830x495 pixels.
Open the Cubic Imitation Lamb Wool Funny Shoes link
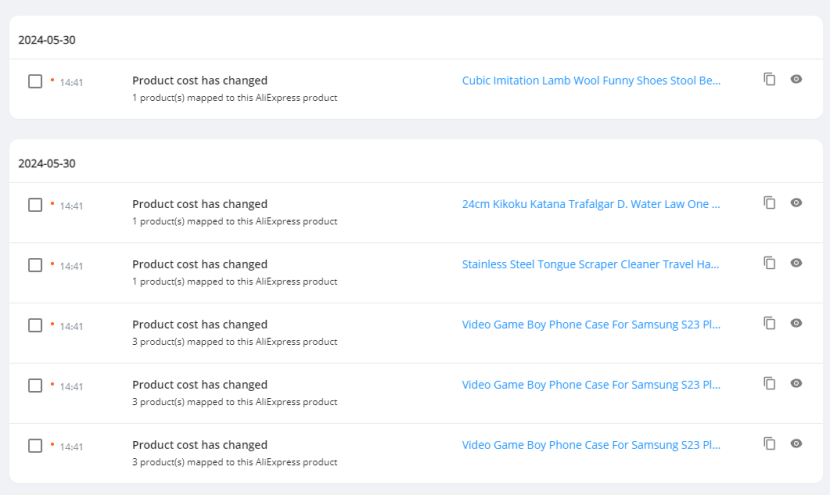591,80
